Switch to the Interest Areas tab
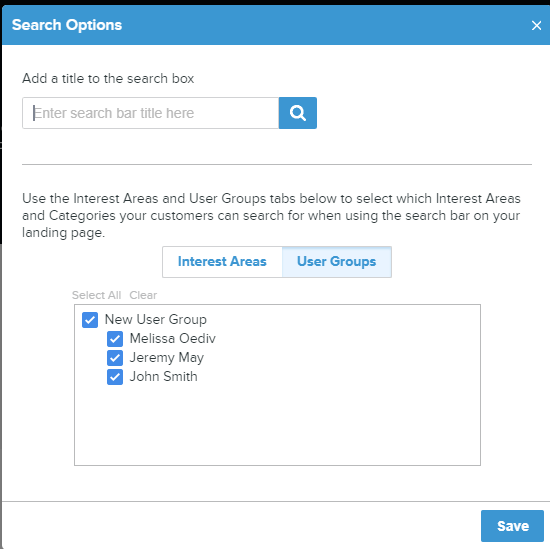 click(x=222, y=262)
